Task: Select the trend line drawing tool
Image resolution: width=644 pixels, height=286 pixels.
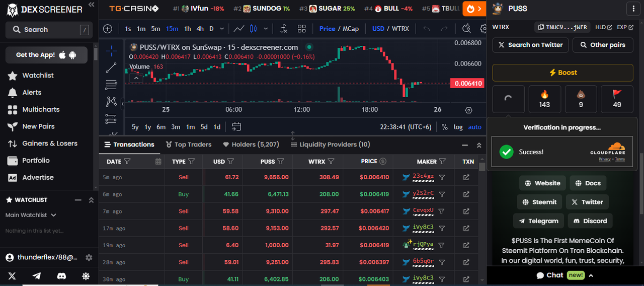Action: 111,67
